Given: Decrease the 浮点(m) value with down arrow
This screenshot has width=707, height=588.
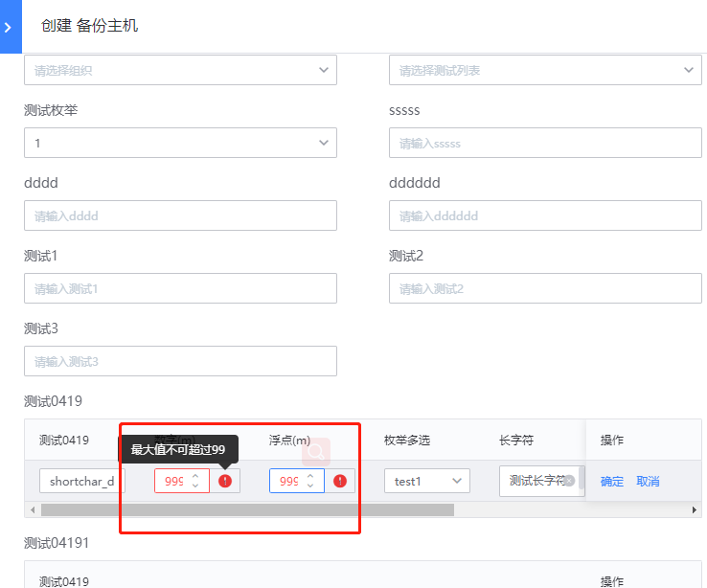Looking at the screenshot, I should point(310,486).
